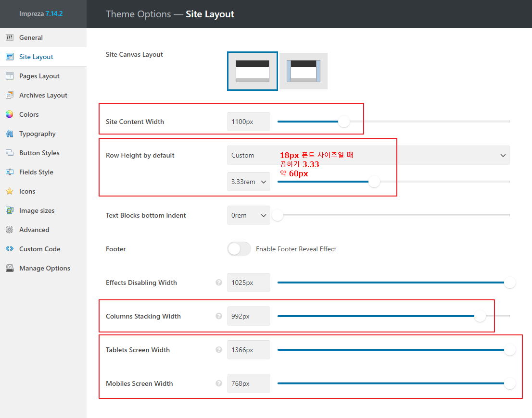Viewport: 532px width, 418px height.
Task: Click help icon beside Effects Disabling Width
Action: 219,283
